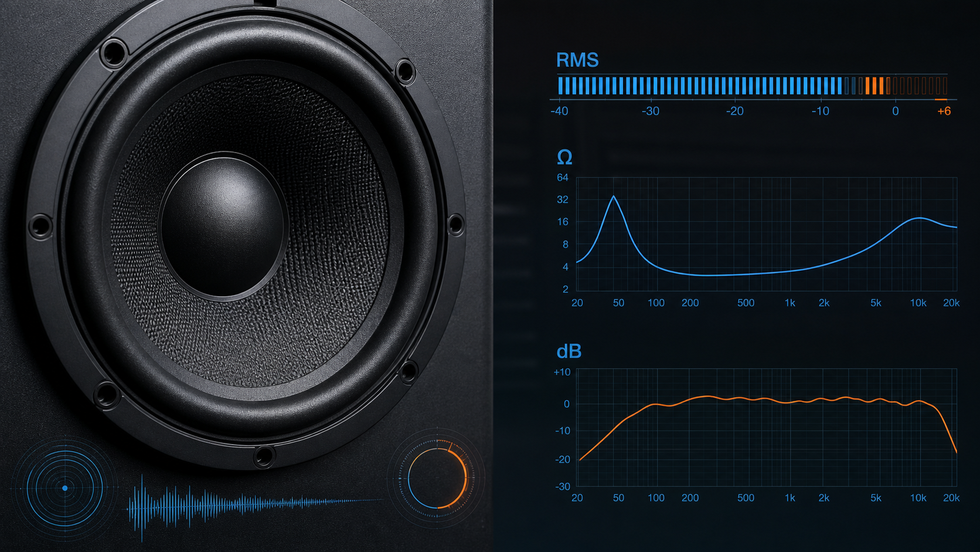Select the 10k label under the dB graph

pos(918,497)
